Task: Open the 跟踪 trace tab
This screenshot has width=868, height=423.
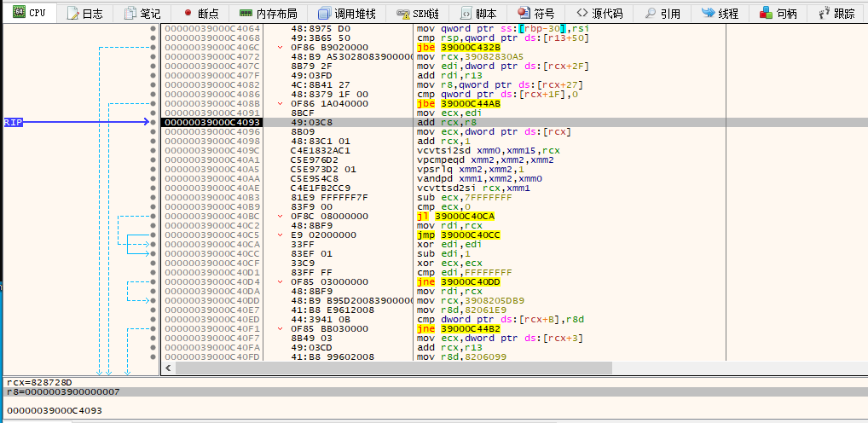Action: click(x=837, y=14)
